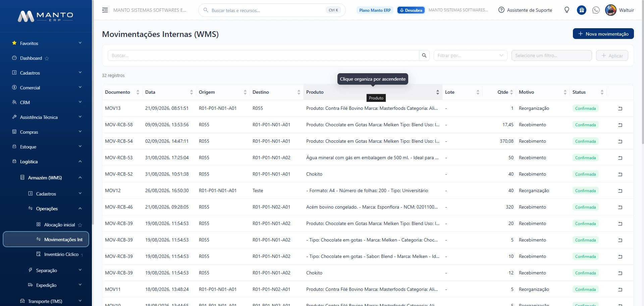Viewport: 644px width, 306px height.
Task: Open the row action icon for MOV-RCB-52
Action: (620, 174)
